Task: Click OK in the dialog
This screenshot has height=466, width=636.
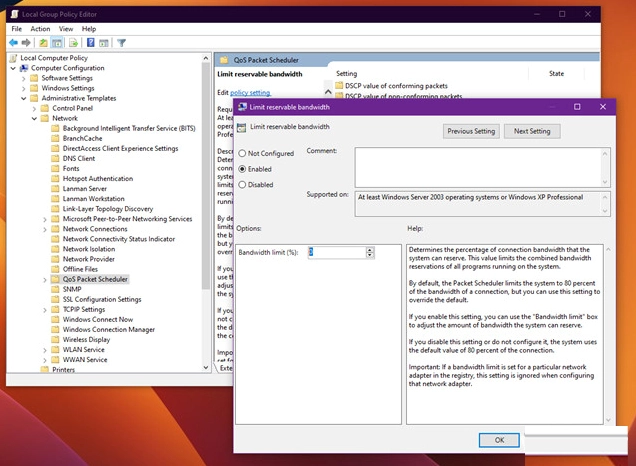Action: pyautogui.click(x=499, y=440)
